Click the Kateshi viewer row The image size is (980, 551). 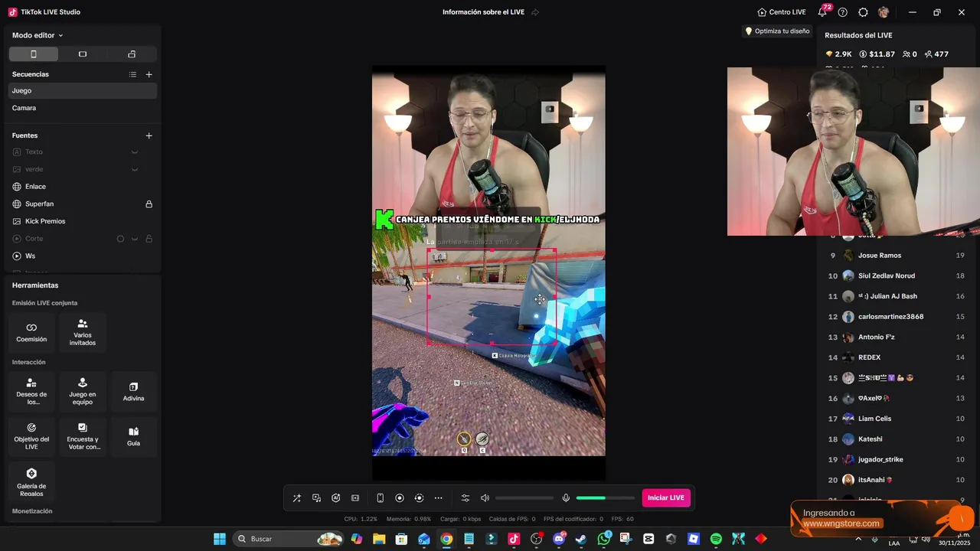(897, 439)
